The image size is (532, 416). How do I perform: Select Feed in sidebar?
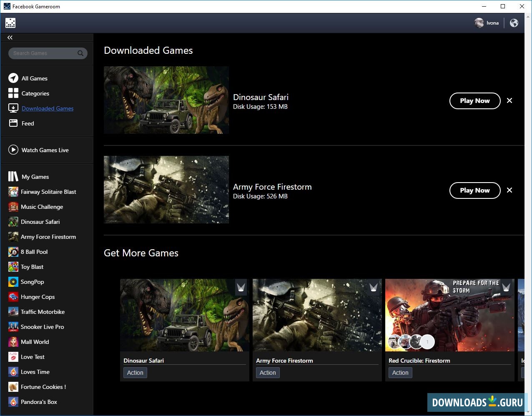point(28,123)
